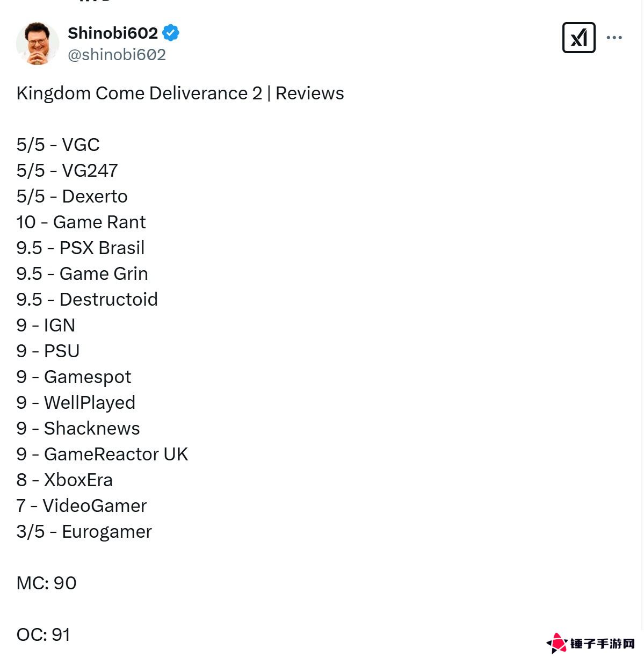Screen dimensions: 644x657
Task: Open the @shinobi602 handle link
Action: 117,55
